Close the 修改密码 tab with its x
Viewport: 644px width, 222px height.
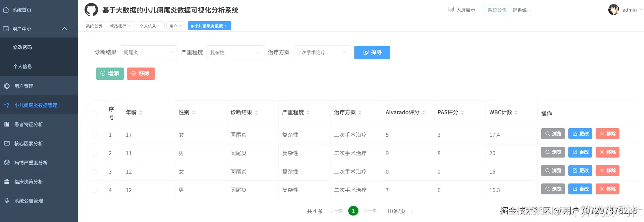coord(129,26)
